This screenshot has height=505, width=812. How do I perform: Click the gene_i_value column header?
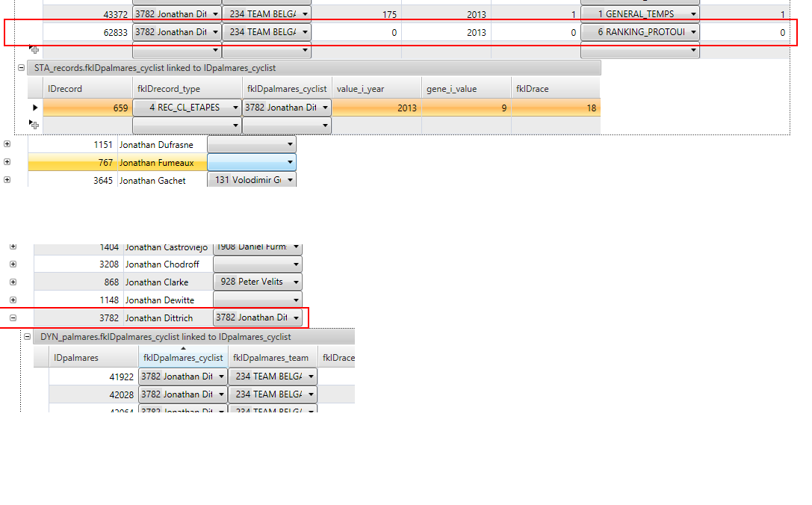(x=466, y=88)
